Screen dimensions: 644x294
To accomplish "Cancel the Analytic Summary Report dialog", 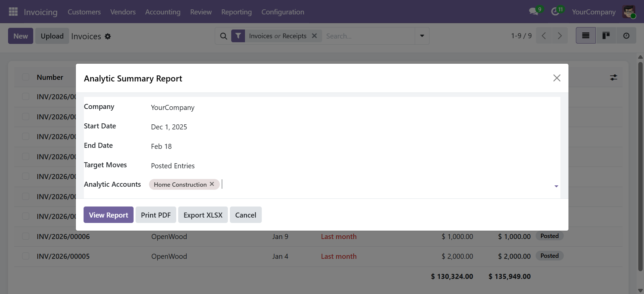I will point(246,215).
